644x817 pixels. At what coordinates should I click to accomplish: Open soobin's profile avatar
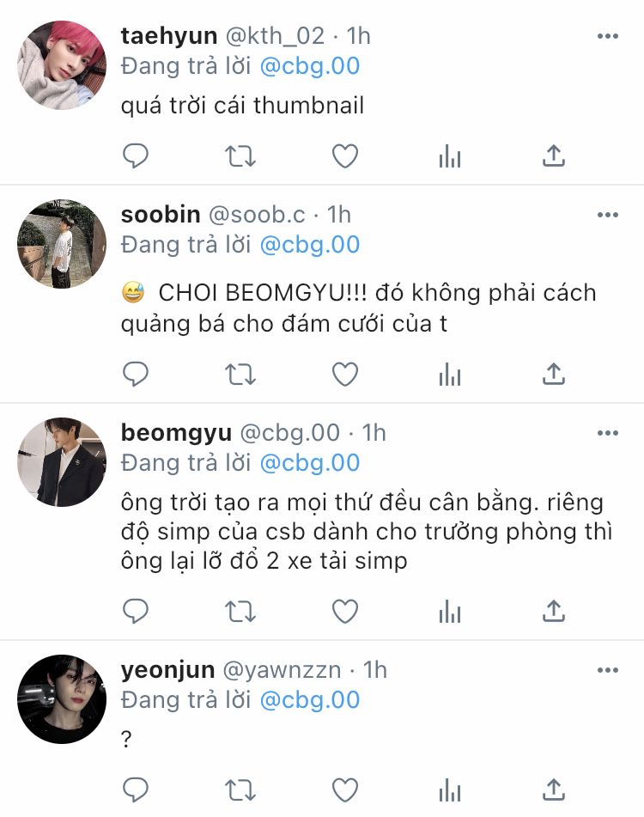point(62,243)
